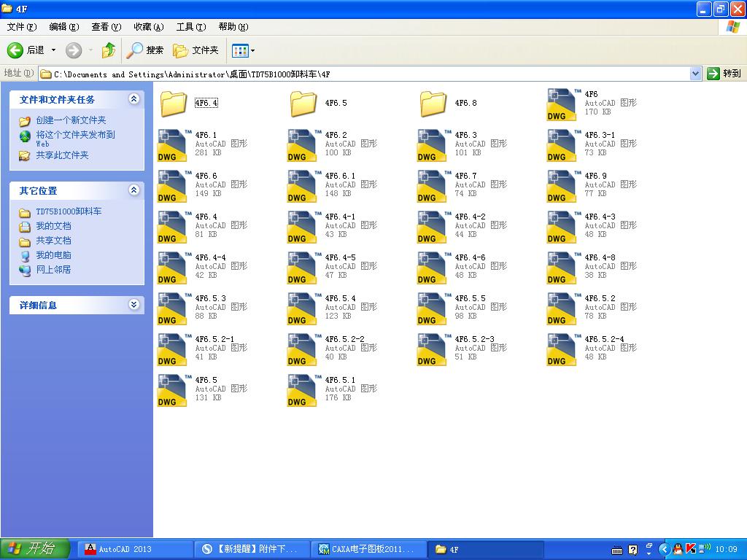Select the 4F6.5 folder icon
Viewport: 747px width, 560px height.
tap(303, 104)
